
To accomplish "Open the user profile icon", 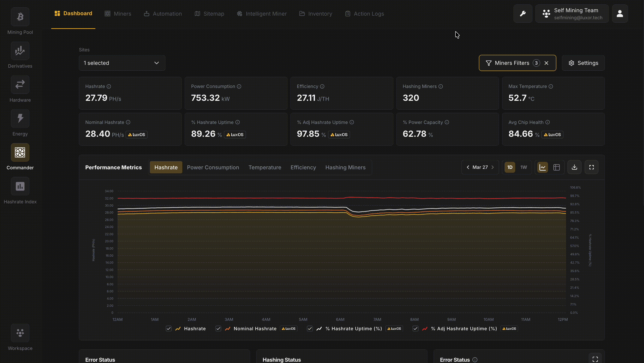I will click(620, 13).
